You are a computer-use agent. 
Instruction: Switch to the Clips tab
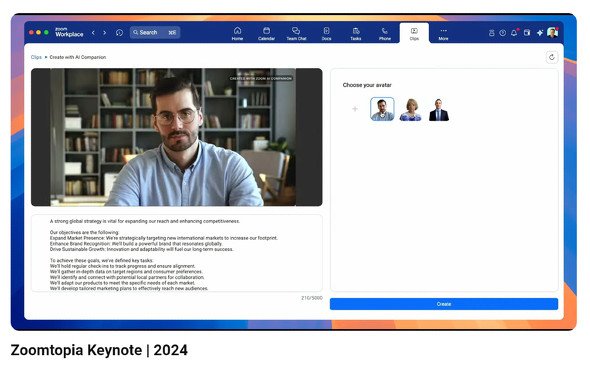click(x=414, y=33)
